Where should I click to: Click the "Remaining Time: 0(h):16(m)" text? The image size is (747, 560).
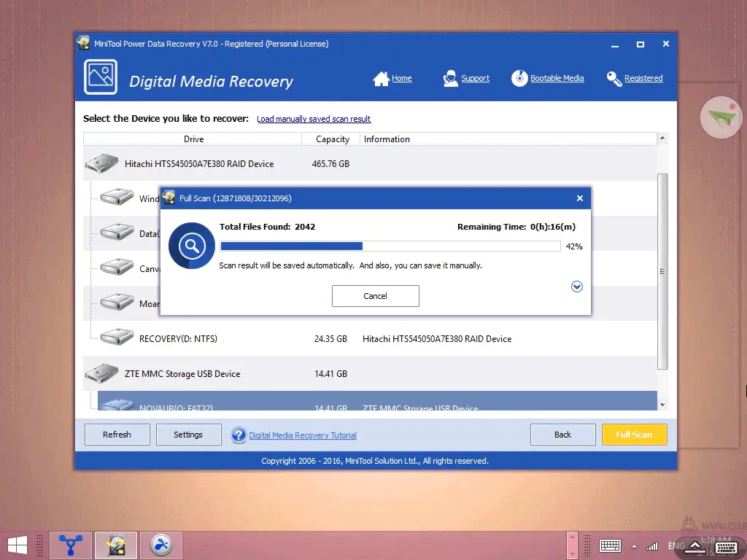(x=516, y=227)
